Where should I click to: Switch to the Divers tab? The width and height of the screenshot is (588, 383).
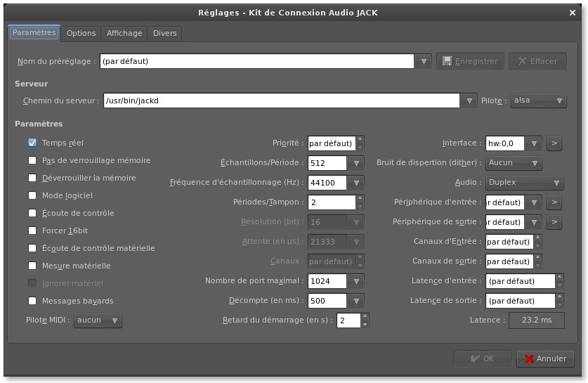[x=165, y=33]
